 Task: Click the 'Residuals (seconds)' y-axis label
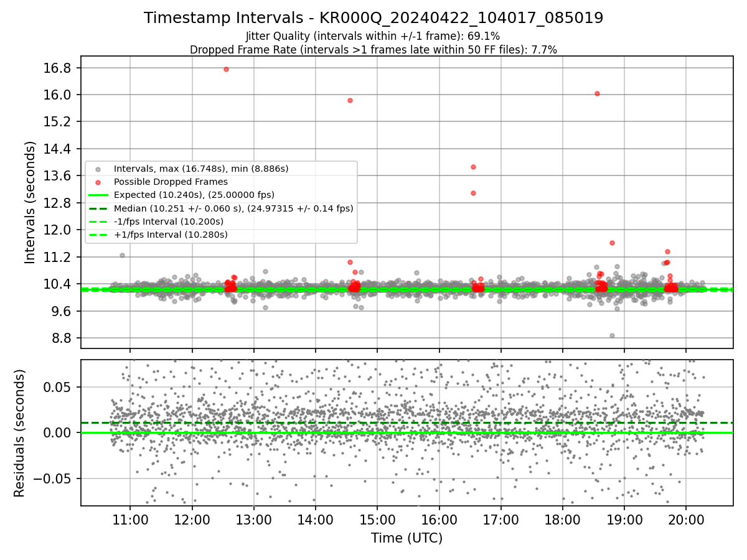coord(20,433)
